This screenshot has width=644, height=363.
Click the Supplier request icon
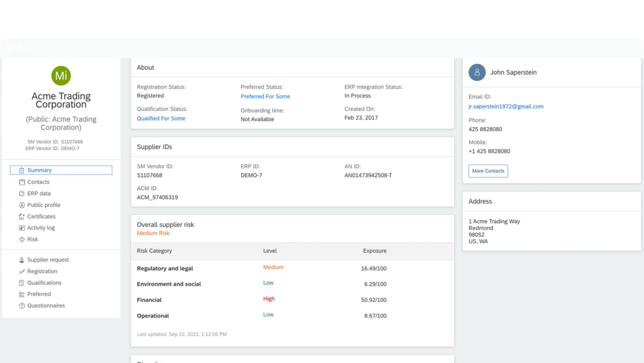pyautogui.click(x=22, y=260)
